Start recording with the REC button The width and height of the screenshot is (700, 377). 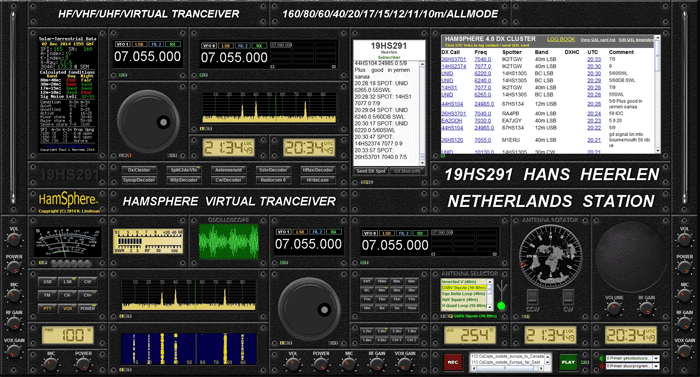coord(453,362)
